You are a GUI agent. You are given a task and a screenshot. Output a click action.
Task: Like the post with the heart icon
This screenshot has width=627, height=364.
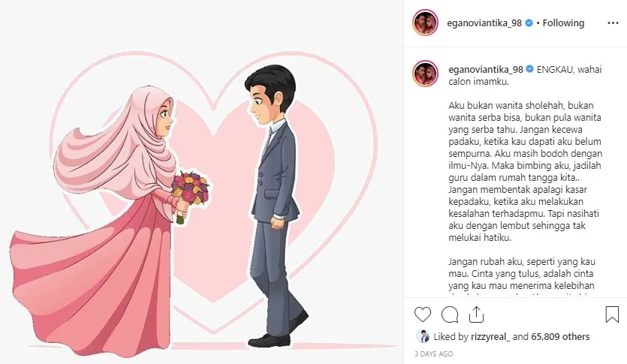point(422,314)
